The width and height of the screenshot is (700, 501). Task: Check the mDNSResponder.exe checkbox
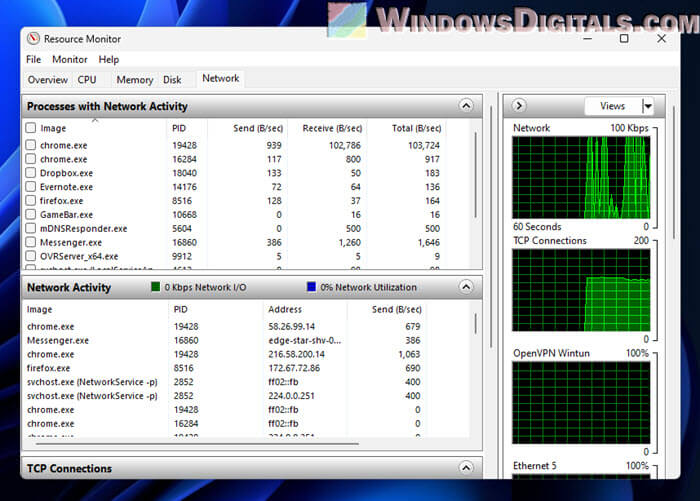point(31,228)
